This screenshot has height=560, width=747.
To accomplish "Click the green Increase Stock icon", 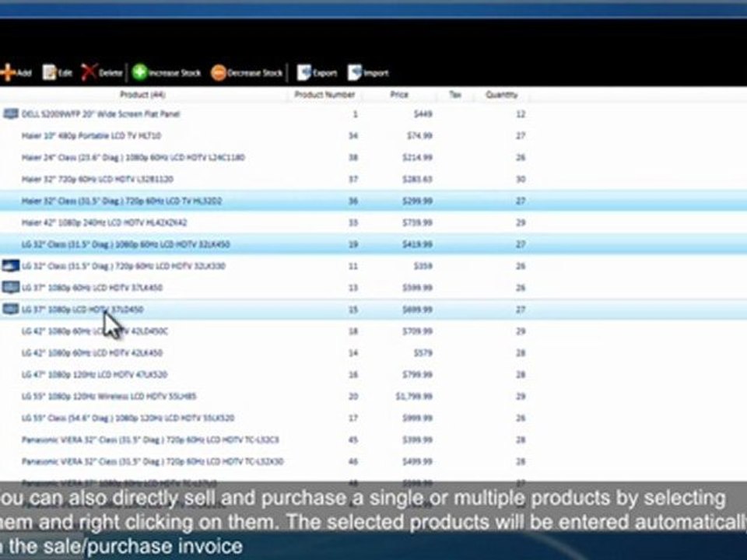I will click(139, 73).
